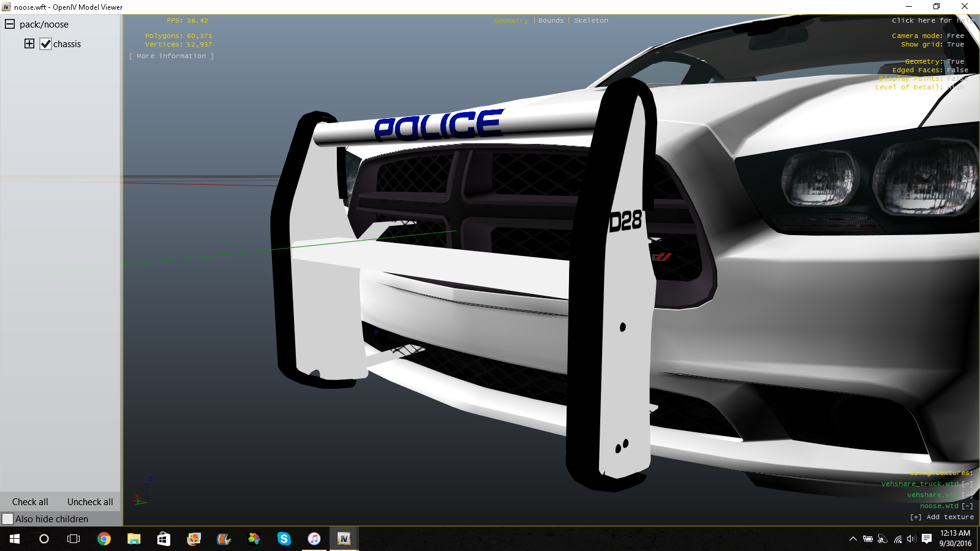980x551 pixels.
Task: Expand More information stats section
Action: click(171, 56)
